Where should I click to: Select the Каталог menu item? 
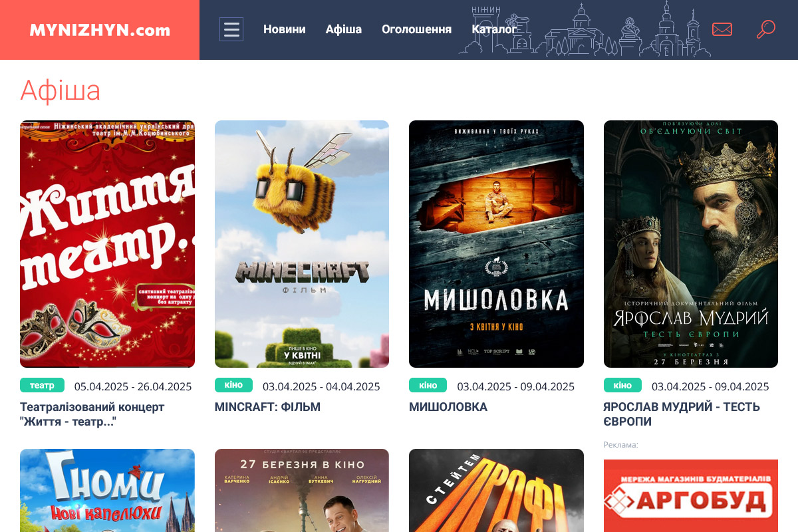[493, 29]
